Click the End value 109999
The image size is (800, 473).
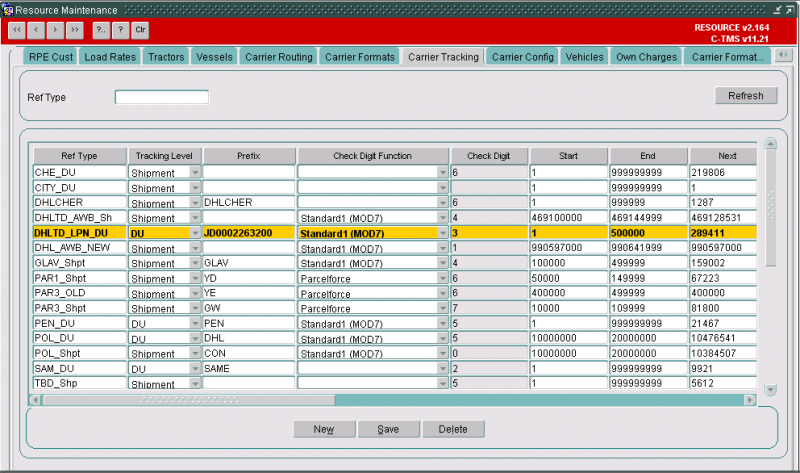[648, 308]
